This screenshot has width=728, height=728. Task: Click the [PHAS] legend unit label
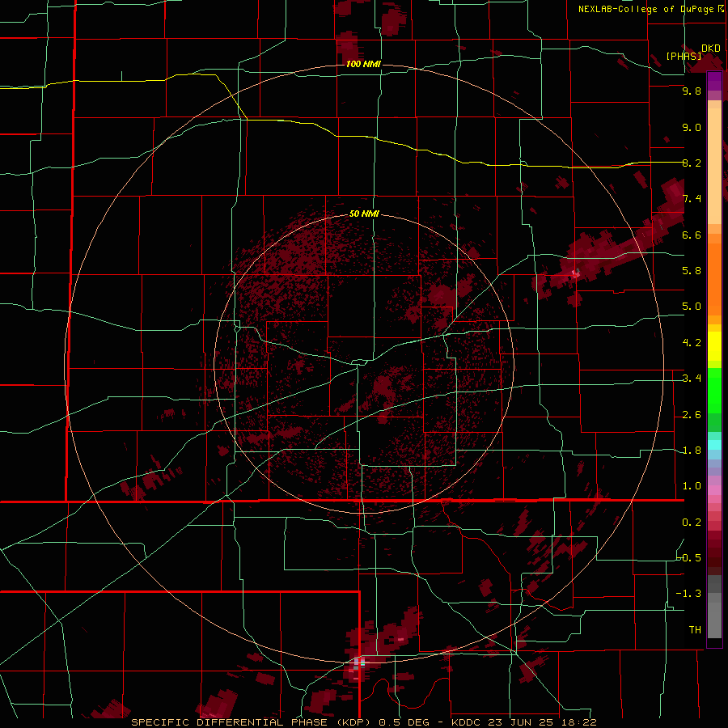[684, 56]
